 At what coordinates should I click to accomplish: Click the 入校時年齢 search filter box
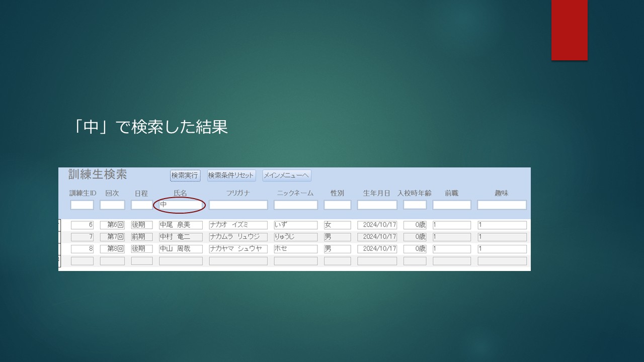pyautogui.click(x=415, y=205)
